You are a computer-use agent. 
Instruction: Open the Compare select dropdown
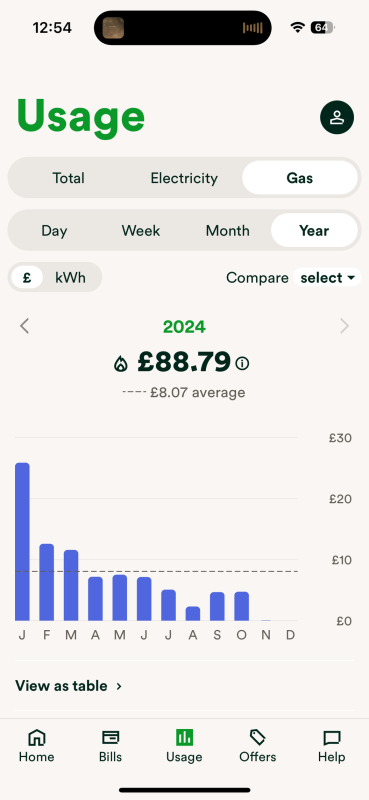(327, 278)
